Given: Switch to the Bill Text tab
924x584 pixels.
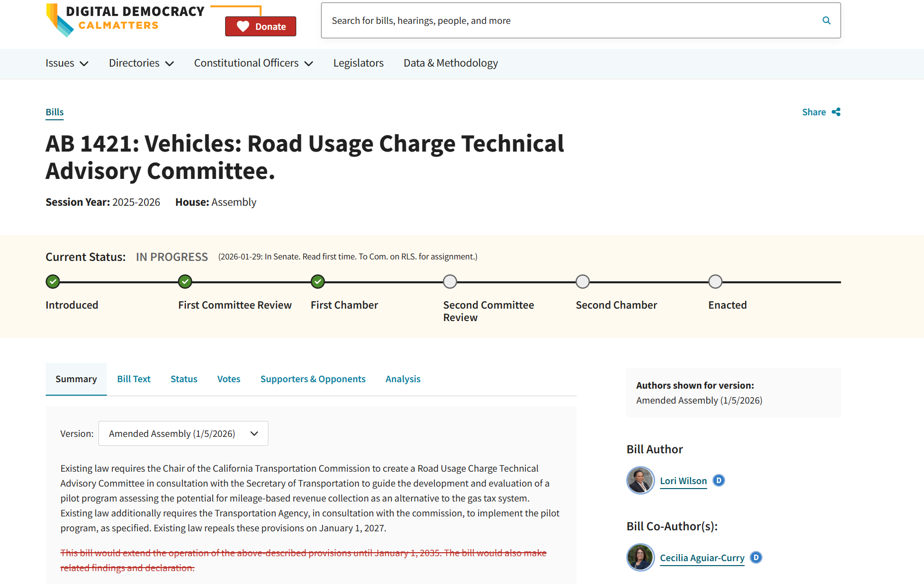Looking at the screenshot, I should (134, 379).
